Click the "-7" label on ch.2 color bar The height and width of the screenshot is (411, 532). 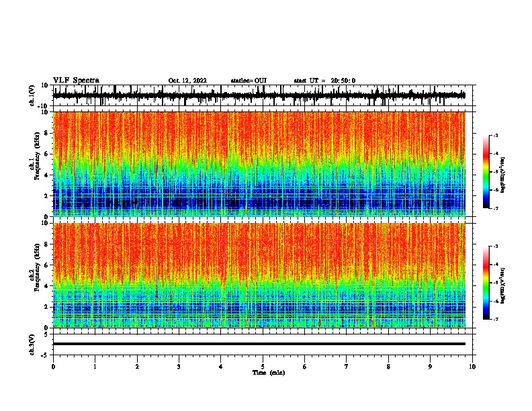(x=495, y=320)
